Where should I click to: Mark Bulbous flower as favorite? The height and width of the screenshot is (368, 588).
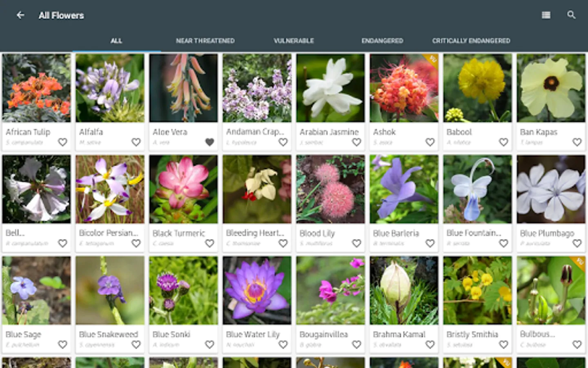point(577,345)
